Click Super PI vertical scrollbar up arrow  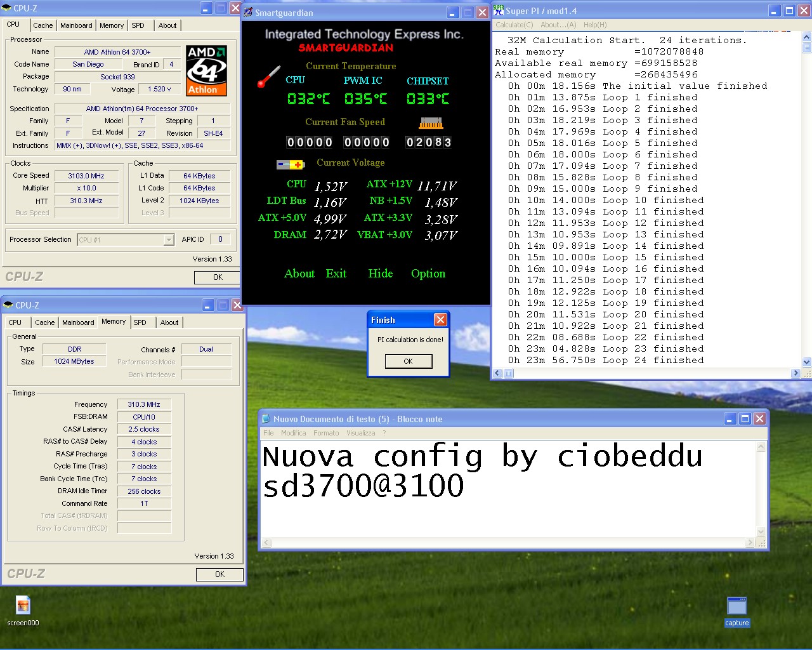pyautogui.click(x=806, y=37)
